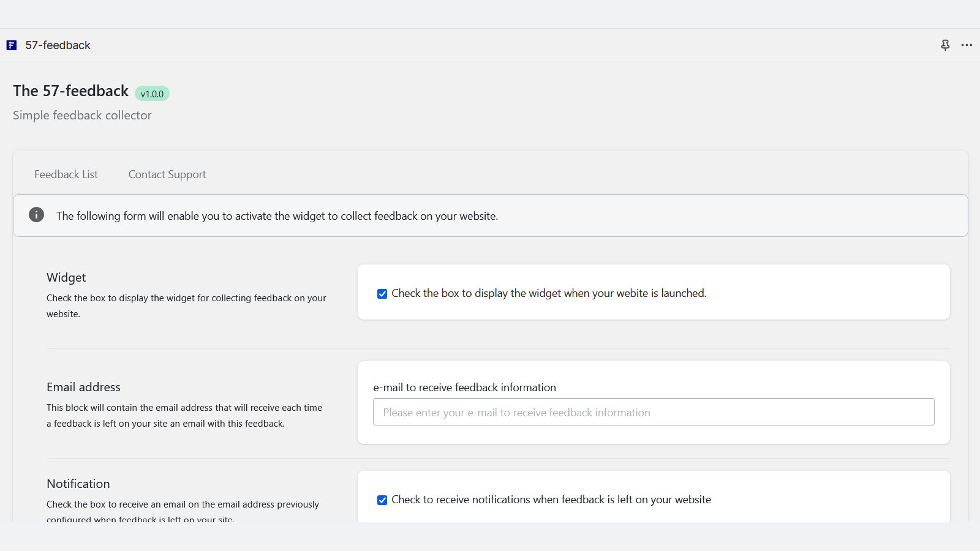Click the receive notifications label text
Viewport: 980px width, 551px height.
[551, 500]
